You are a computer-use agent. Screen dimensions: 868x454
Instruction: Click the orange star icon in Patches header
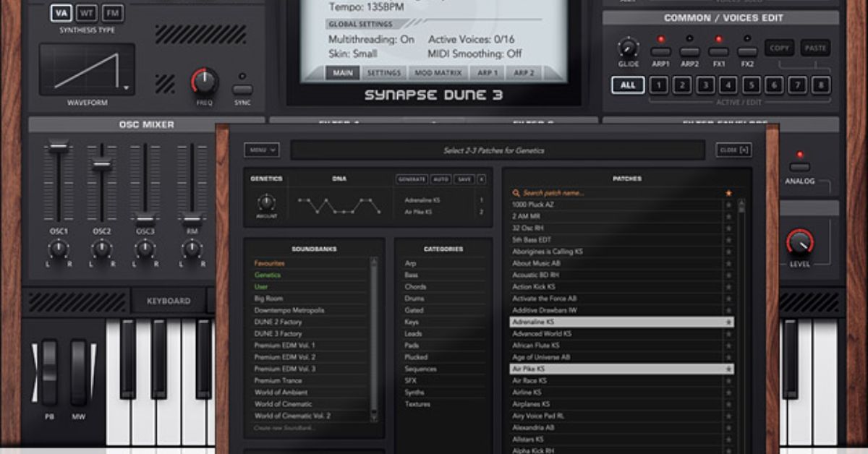(x=728, y=193)
